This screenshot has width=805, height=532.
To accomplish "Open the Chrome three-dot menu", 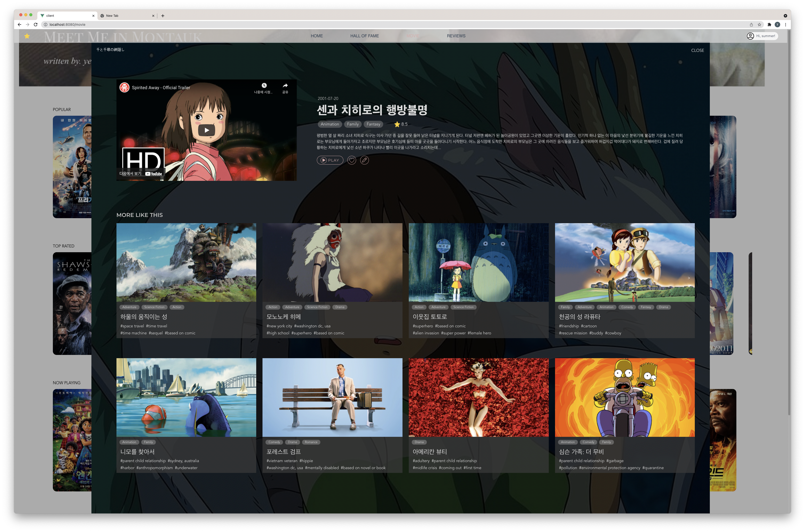I will click(785, 25).
